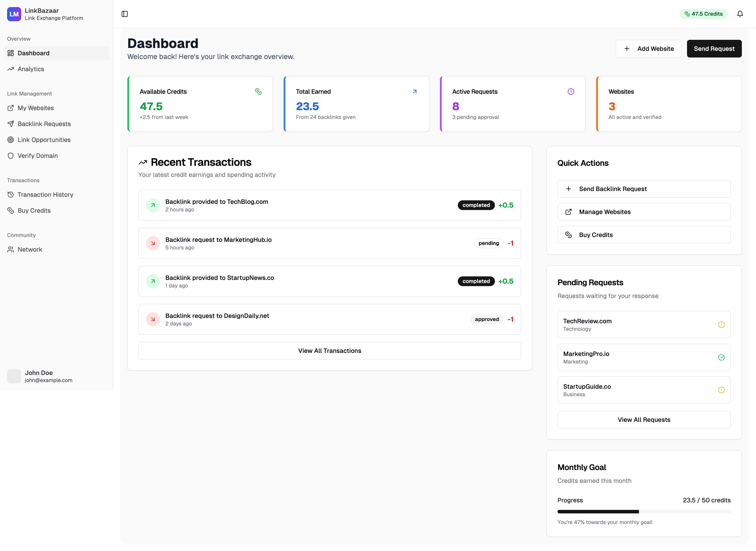756x551 pixels.
Task: Click Buy Credits quick action
Action: tap(644, 235)
